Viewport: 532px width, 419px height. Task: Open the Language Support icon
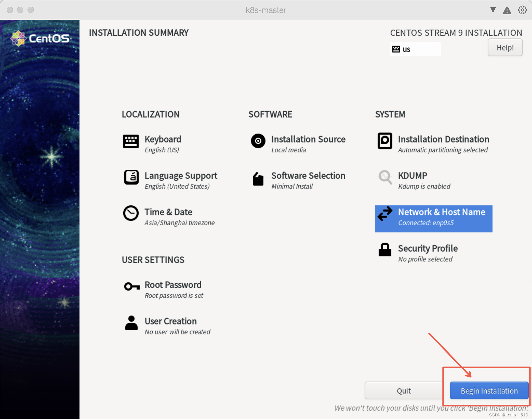click(131, 177)
